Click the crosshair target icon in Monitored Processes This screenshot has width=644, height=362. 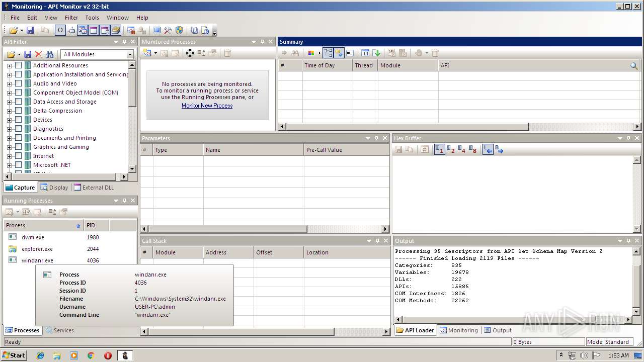point(190,53)
